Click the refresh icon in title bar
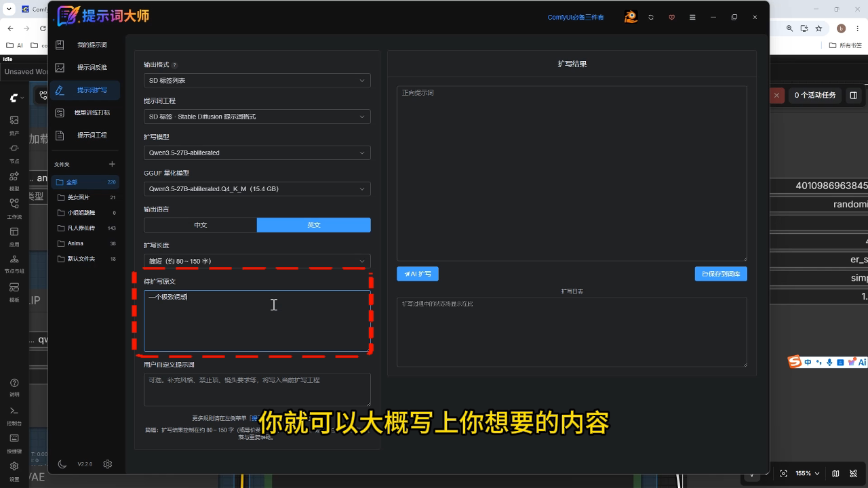The height and width of the screenshot is (488, 868). pos(651,17)
